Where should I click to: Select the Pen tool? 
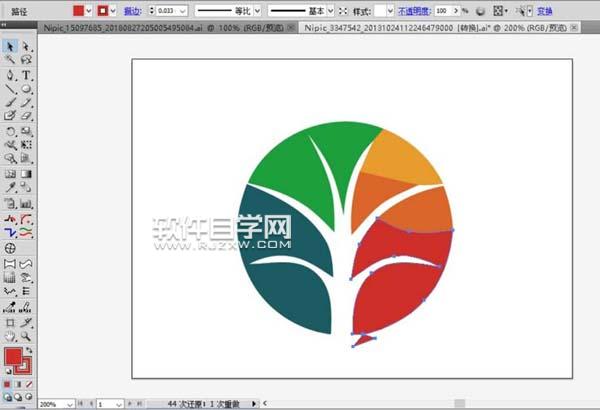[10, 75]
